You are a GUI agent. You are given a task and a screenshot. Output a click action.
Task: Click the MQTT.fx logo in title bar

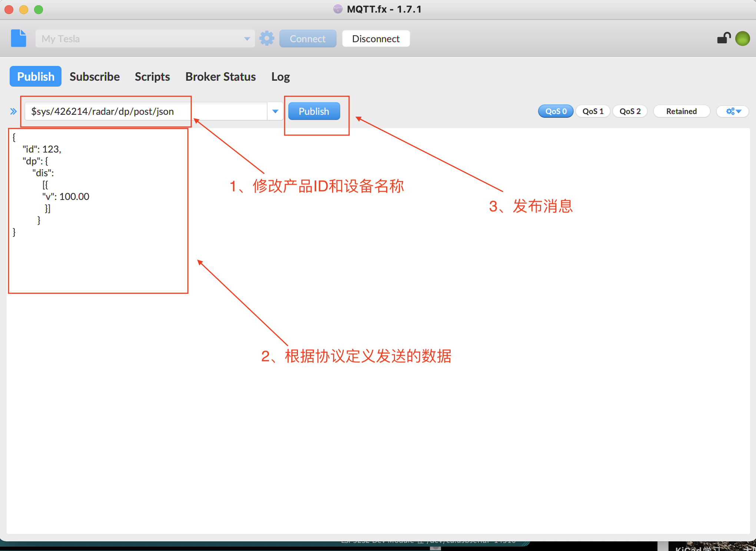[x=338, y=9]
